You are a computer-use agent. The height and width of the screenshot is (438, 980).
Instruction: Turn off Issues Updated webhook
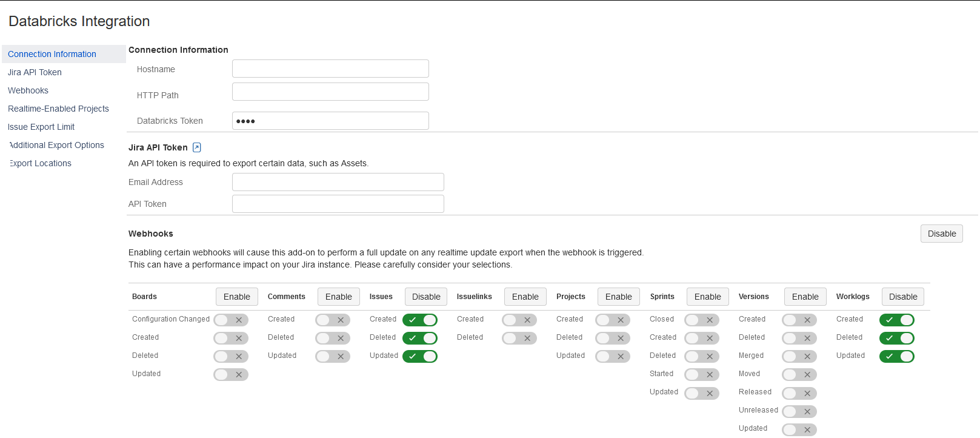pos(420,356)
